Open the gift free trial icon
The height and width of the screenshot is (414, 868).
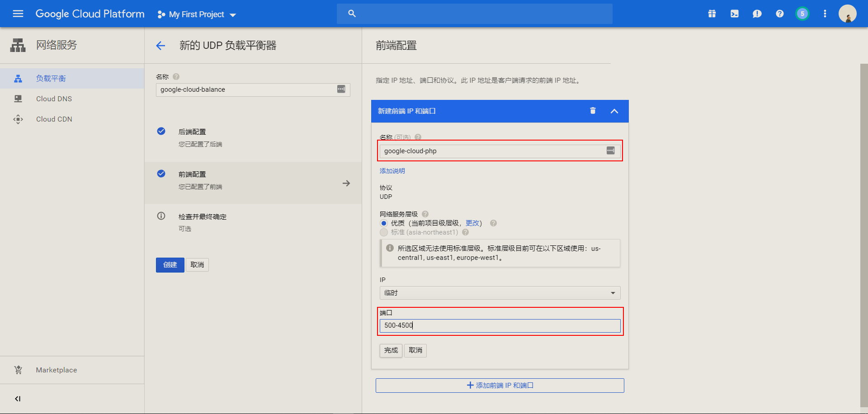712,14
